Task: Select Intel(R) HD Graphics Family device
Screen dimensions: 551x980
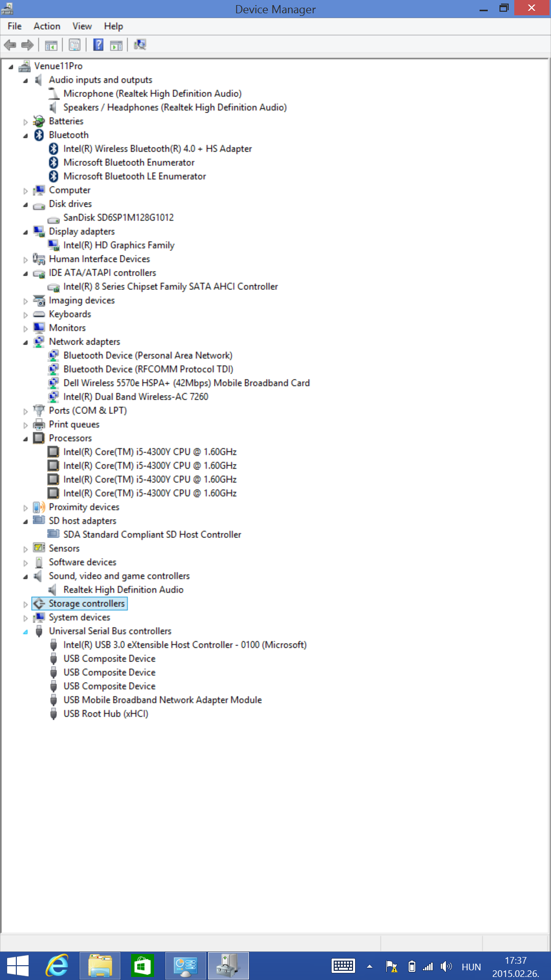Action: click(x=118, y=246)
